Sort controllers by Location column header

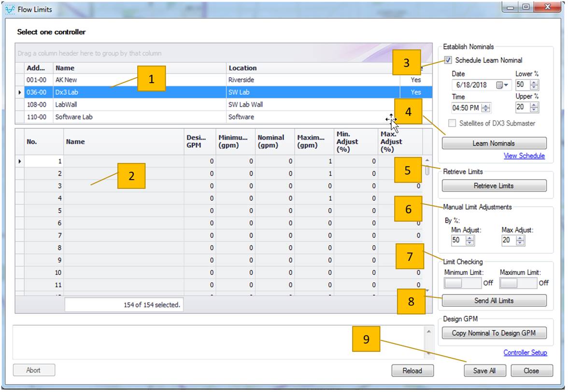tap(313, 68)
